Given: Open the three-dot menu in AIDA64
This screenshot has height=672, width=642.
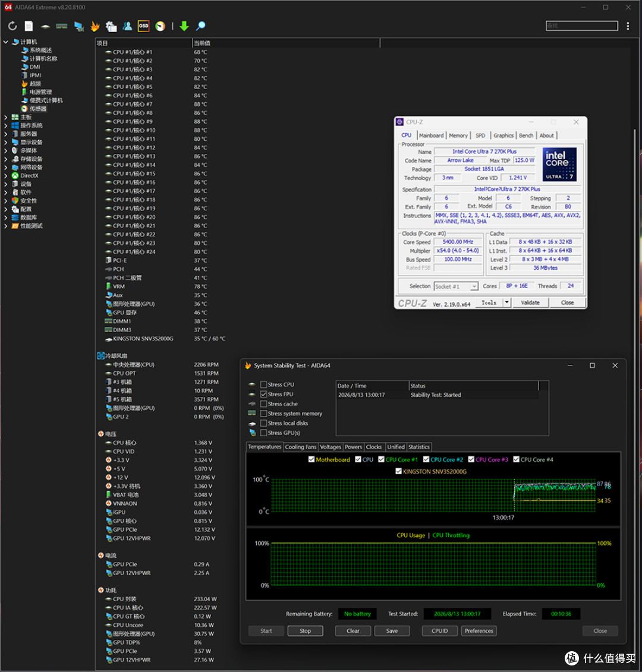Looking at the screenshot, I should click(628, 26).
